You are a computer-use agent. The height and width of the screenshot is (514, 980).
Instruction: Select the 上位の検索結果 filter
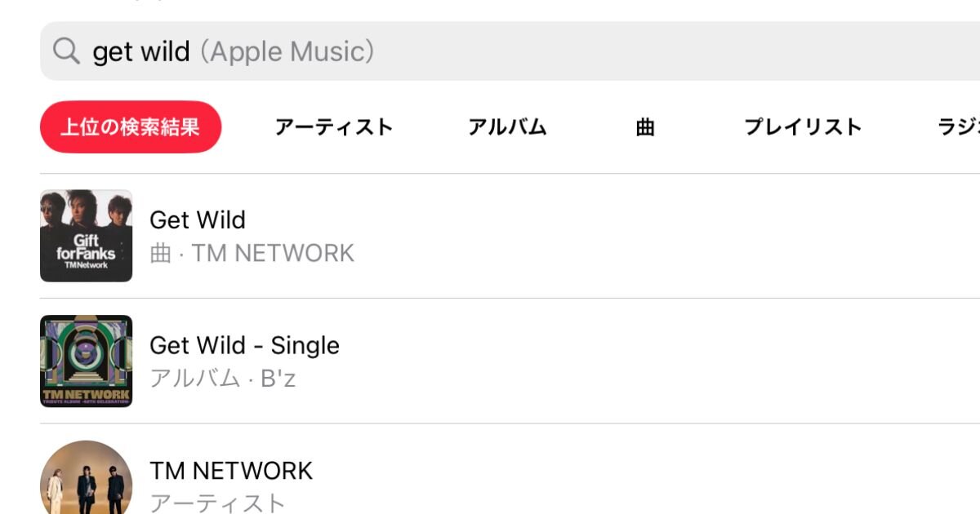coord(131,127)
